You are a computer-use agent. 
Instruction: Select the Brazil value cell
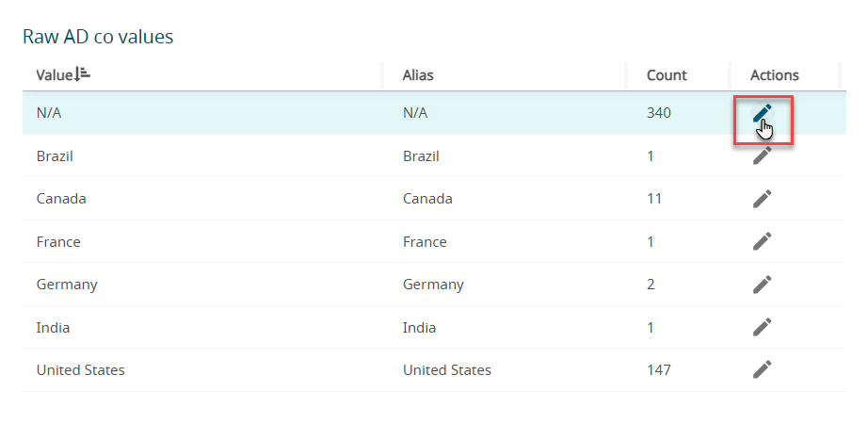tap(55, 156)
